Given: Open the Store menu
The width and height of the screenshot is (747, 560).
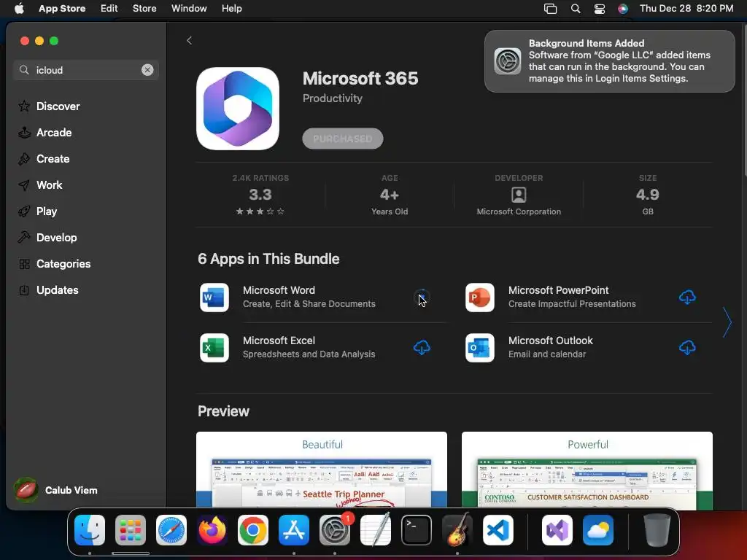Looking at the screenshot, I should click(144, 8).
